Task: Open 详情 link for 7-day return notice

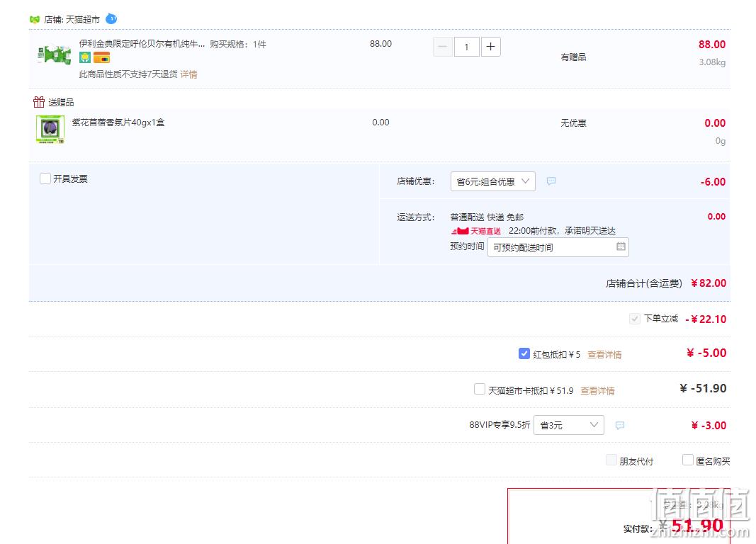Action: click(x=189, y=74)
